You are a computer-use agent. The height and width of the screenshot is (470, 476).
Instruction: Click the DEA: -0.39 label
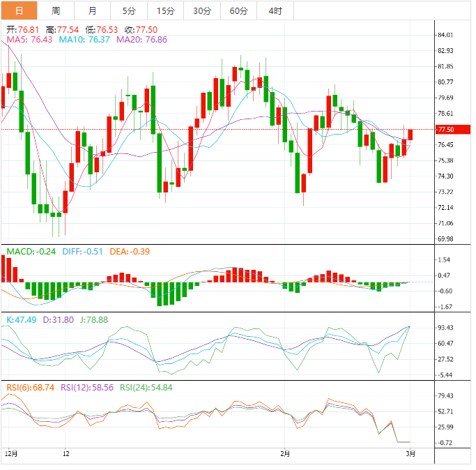click(130, 251)
